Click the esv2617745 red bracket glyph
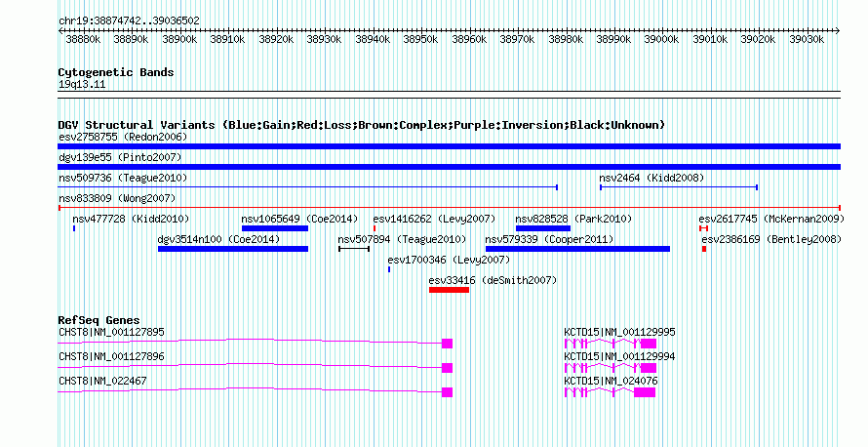The image size is (868, 447). click(x=703, y=228)
